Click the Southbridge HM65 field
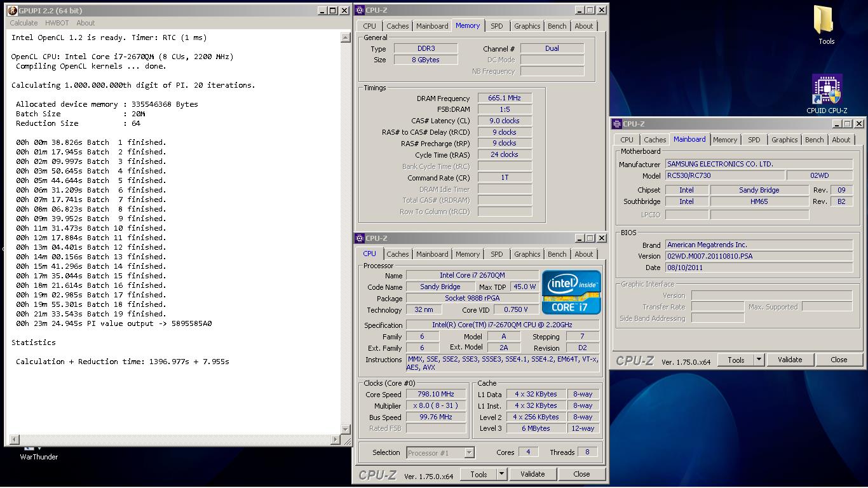Viewport: 868px width, 488px height. pyautogui.click(x=759, y=201)
